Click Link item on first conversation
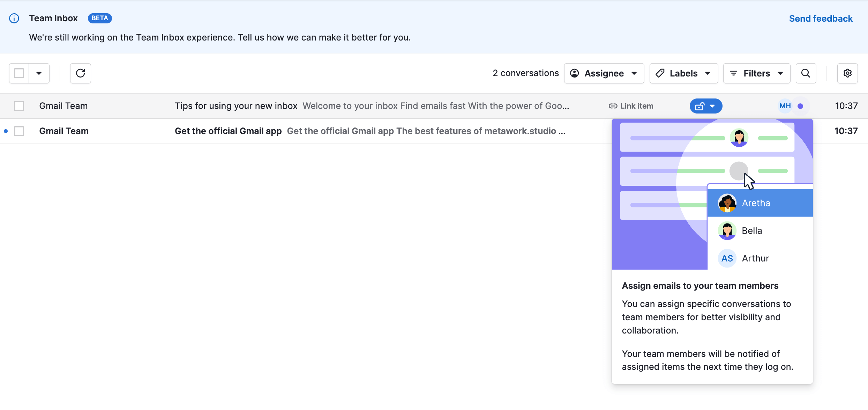 (x=631, y=106)
